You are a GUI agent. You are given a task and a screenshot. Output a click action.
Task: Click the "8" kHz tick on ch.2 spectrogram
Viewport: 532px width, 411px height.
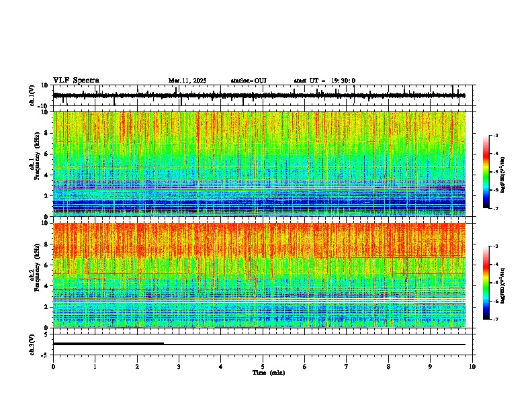(x=46, y=244)
